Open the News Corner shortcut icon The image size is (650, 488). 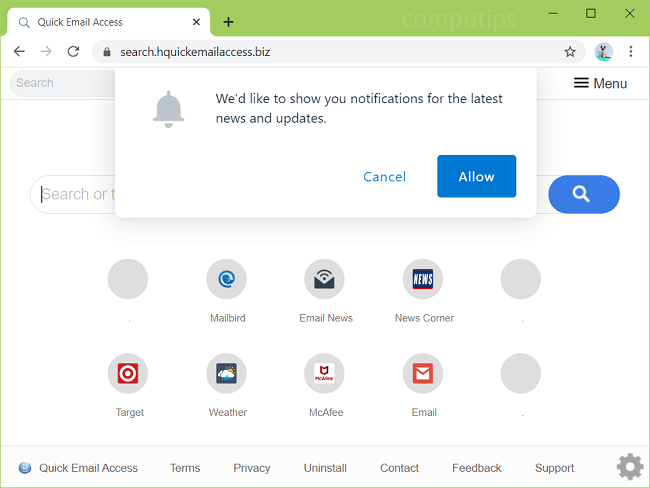pyautogui.click(x=423, y=280)
